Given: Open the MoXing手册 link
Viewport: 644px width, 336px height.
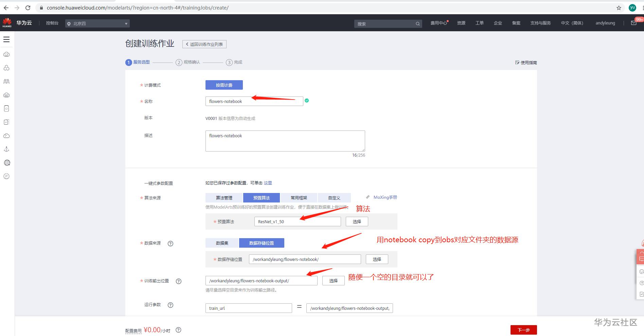Looking at the screenshot, I should point(385,197).
